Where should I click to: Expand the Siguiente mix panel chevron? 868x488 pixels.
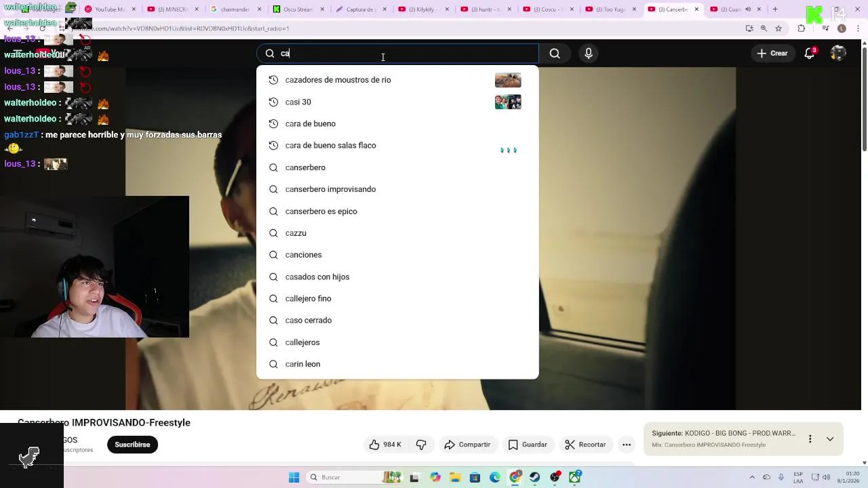tap(830, 439)
